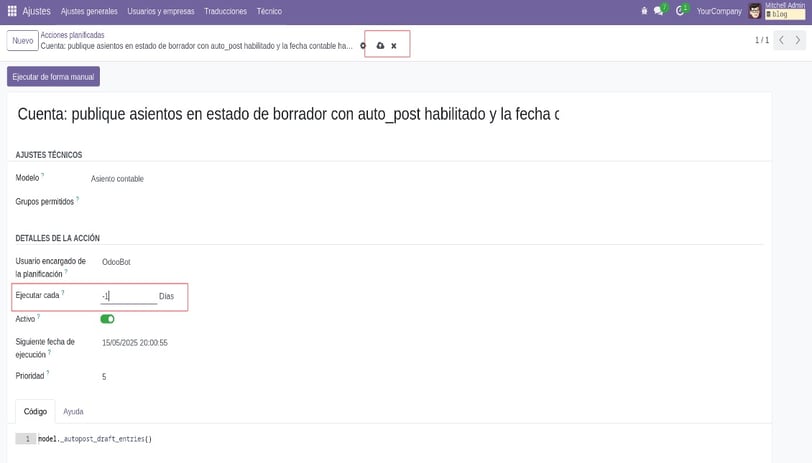Viewport: 812px width, 463px height.
Task: Show help tooltip for Activo
Action: pyautogui.click(x=38, y=316)
